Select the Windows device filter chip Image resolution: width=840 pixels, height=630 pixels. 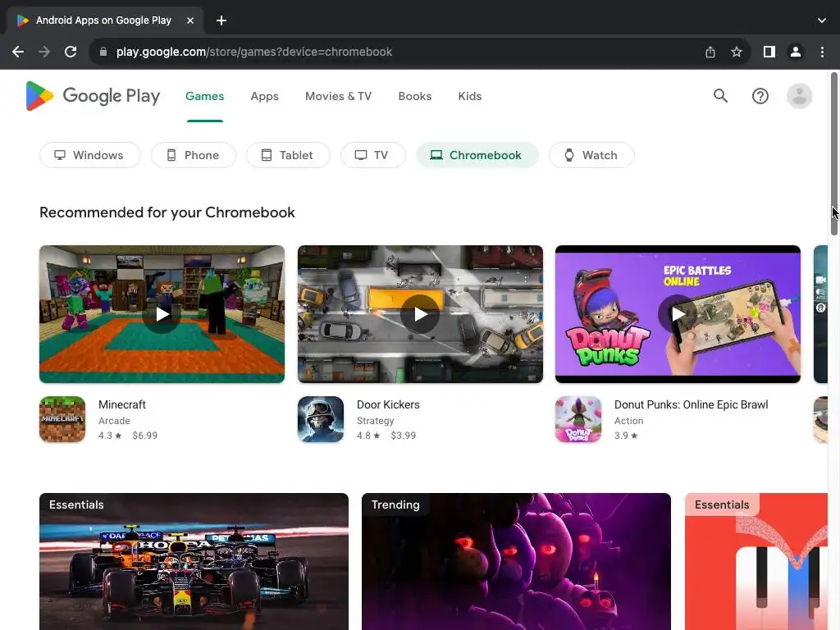[x=90, y=155]
